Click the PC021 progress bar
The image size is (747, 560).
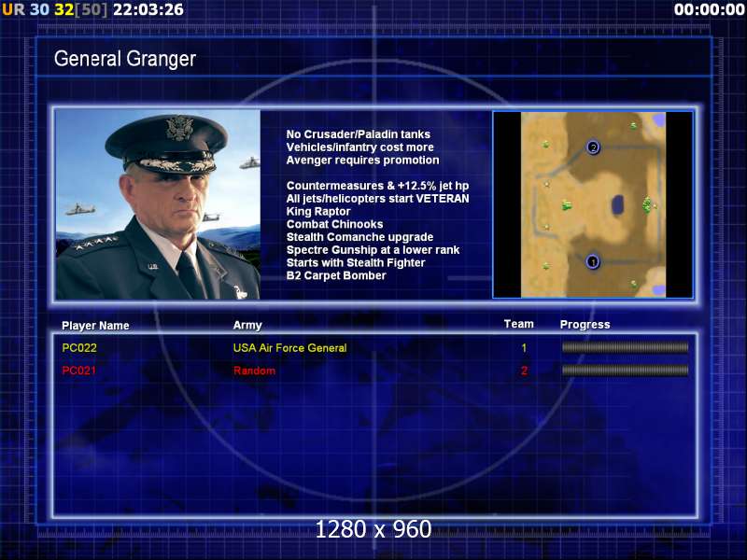625,370
